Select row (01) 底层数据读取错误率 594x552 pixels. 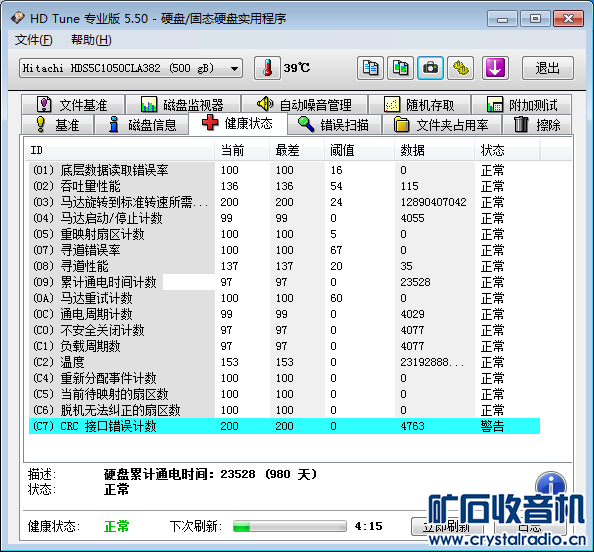(x=284, y=170)
